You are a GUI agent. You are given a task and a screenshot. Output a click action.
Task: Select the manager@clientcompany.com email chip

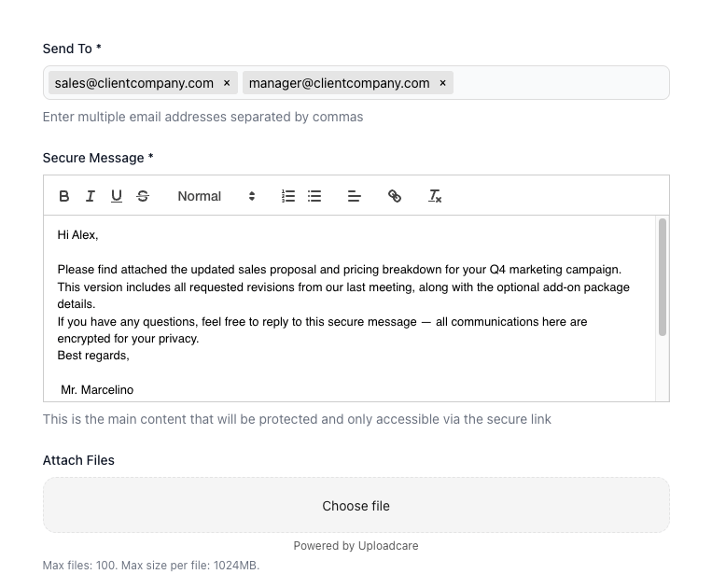[x=339, y=83]
